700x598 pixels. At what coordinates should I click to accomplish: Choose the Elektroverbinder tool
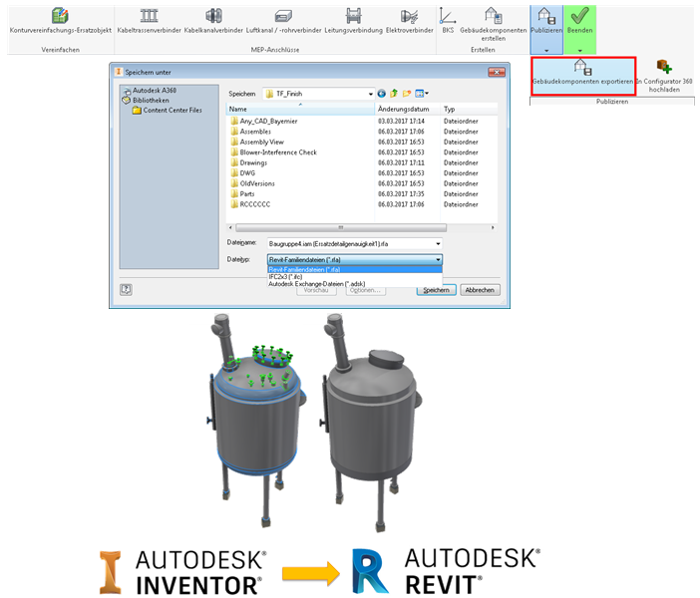point(410,21)
